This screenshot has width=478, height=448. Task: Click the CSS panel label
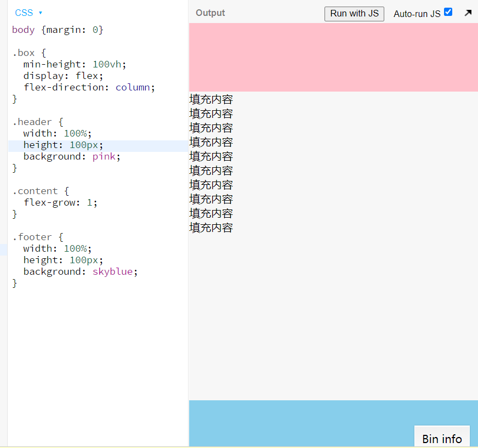(x=24, y=13)
